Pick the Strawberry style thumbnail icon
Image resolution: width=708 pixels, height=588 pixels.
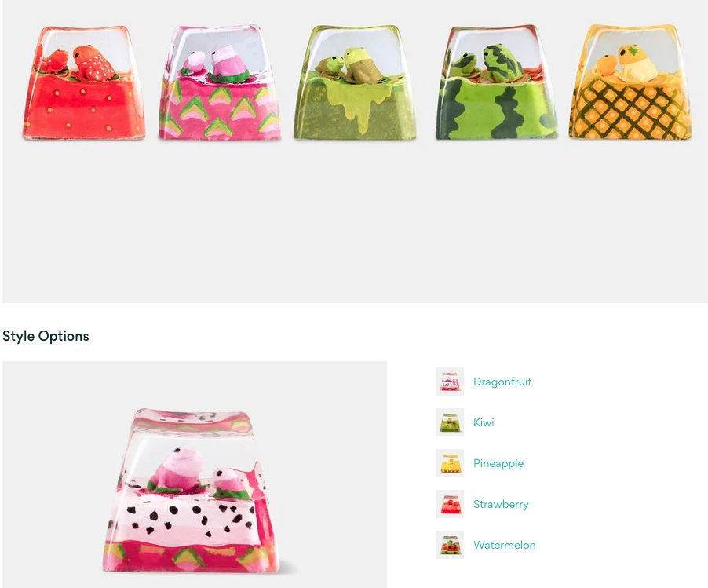pos(449,504)
